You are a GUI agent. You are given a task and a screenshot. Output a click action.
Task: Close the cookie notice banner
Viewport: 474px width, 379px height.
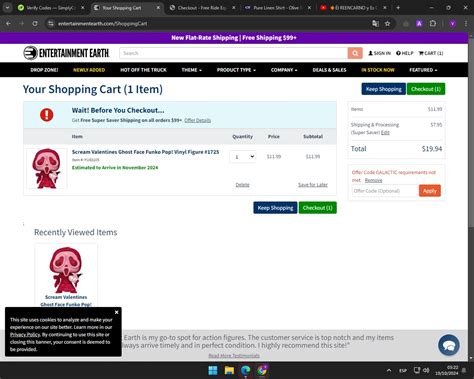coord(116,312)
